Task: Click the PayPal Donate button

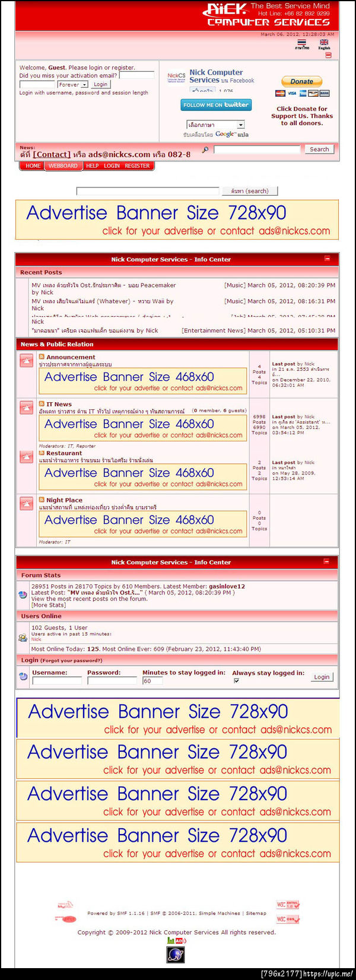Action: tap(301, 81)
